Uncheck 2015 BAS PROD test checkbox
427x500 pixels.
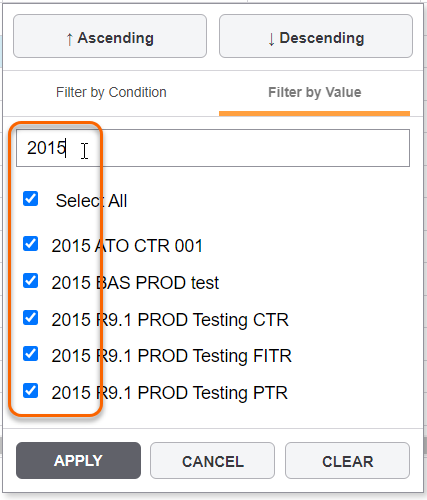(30, 281)
